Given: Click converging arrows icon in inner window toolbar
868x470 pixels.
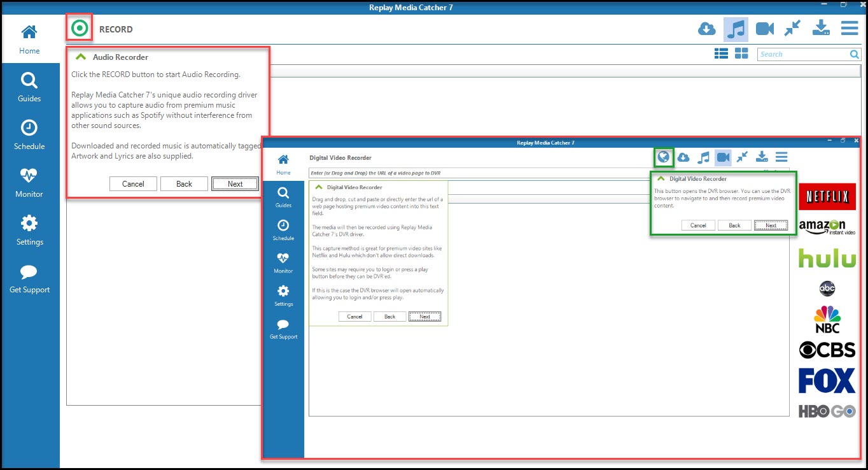Looking at the screenshot, I should pyautogui.click(x=742, y=157).
